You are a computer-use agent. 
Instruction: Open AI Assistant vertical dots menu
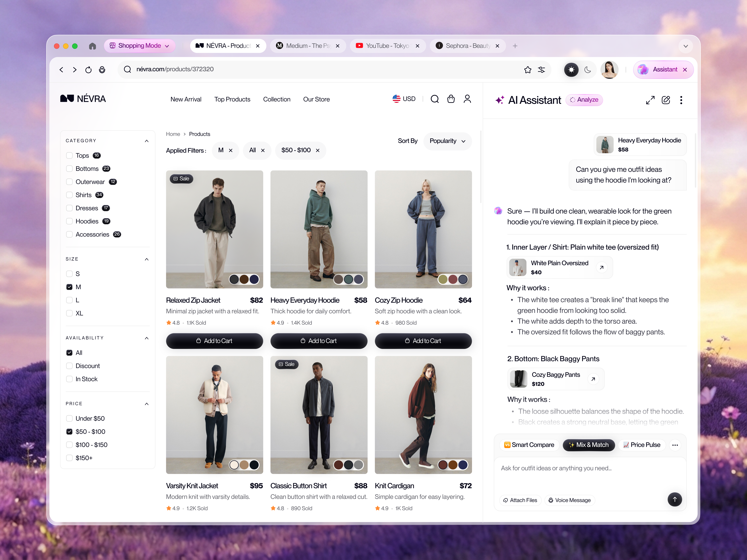coord(681,100)
